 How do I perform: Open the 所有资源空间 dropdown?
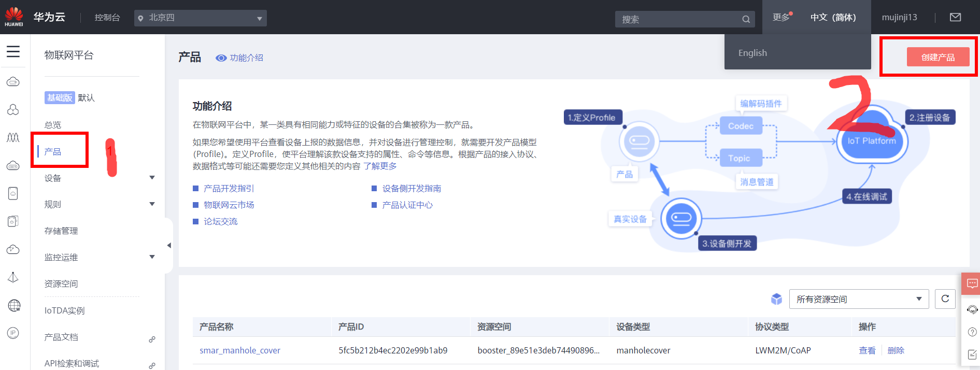[x=859, y=299]
